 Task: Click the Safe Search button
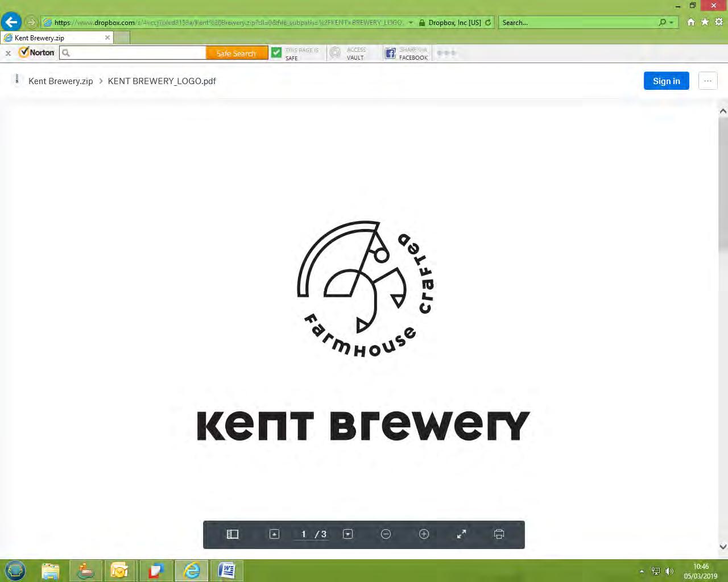tap(237, 53)
